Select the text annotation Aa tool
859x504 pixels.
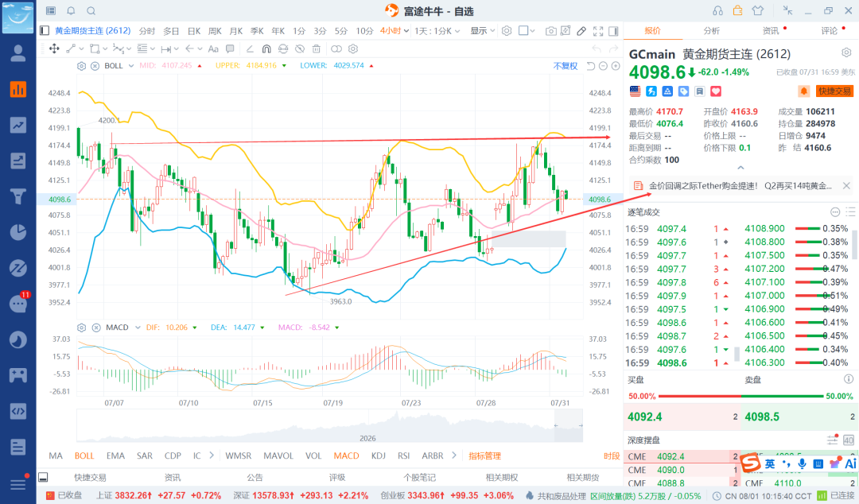[x=213, y=48]
